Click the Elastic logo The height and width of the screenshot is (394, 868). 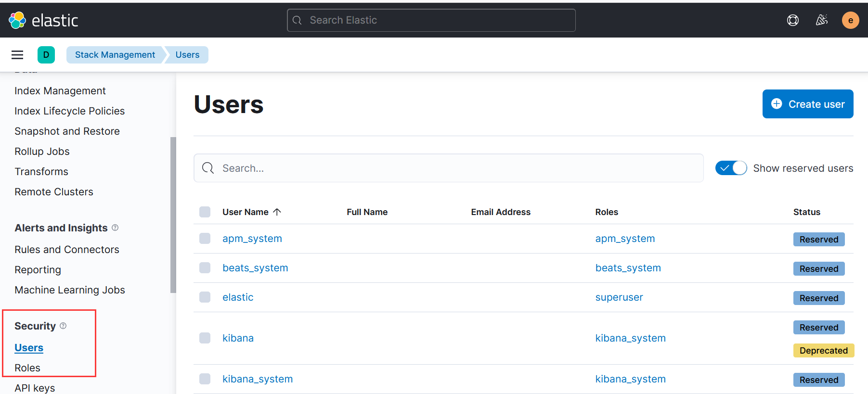tap(43, 20)
